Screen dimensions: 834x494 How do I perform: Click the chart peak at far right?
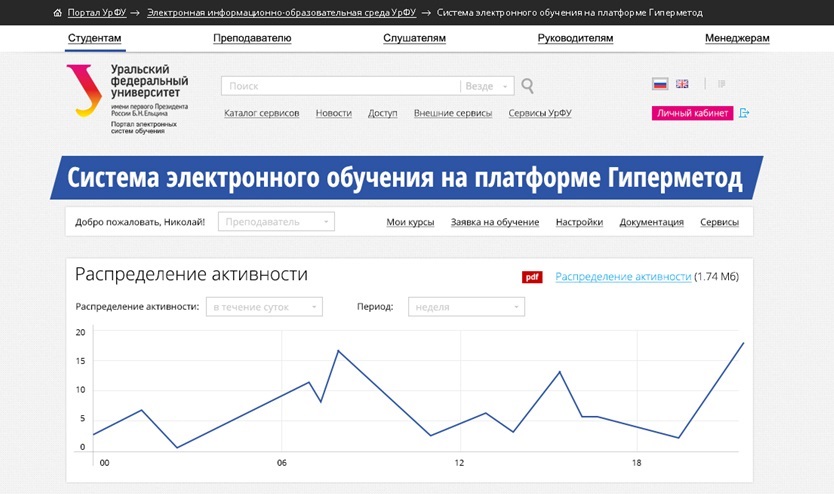pyautogui.click(x=743, y=344)
